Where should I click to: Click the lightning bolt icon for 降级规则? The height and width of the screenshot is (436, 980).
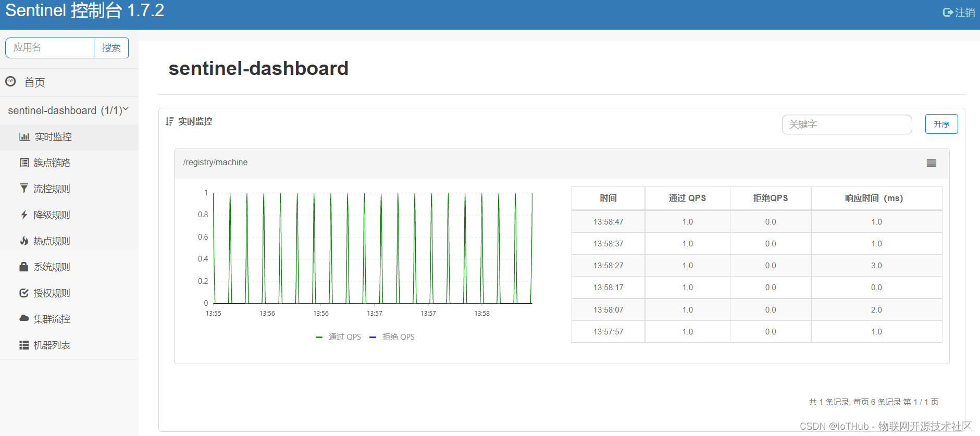(x=24, y=215)
